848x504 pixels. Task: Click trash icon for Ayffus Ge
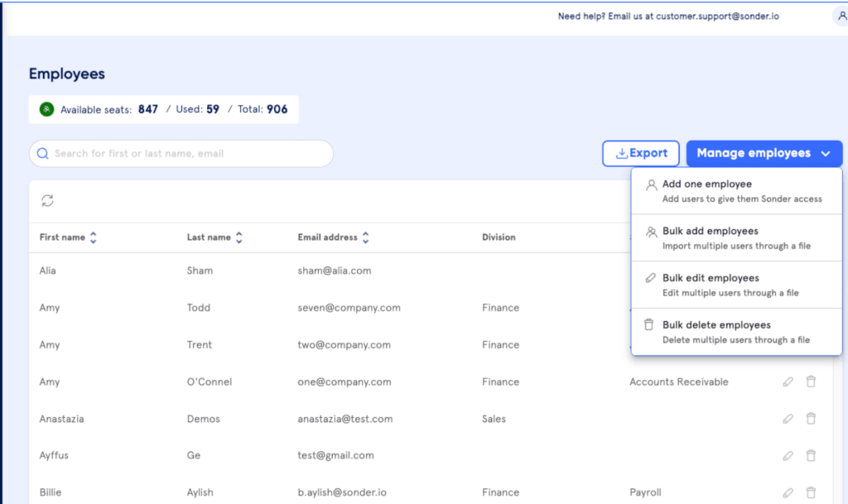point(811,455)
